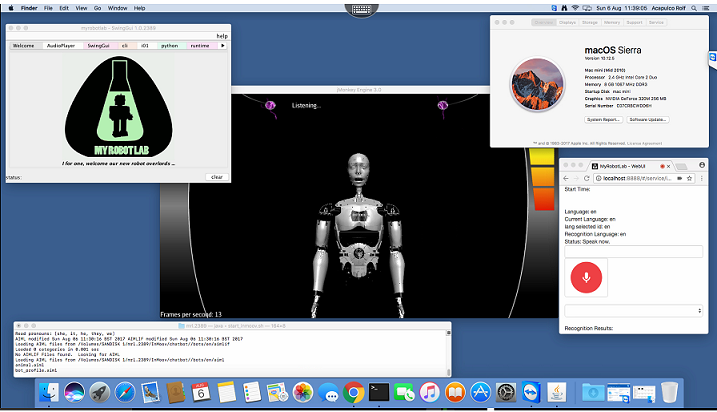The image size is (717, 412).
Task: Open the Trash in the dock
Action: click(669, 392)
